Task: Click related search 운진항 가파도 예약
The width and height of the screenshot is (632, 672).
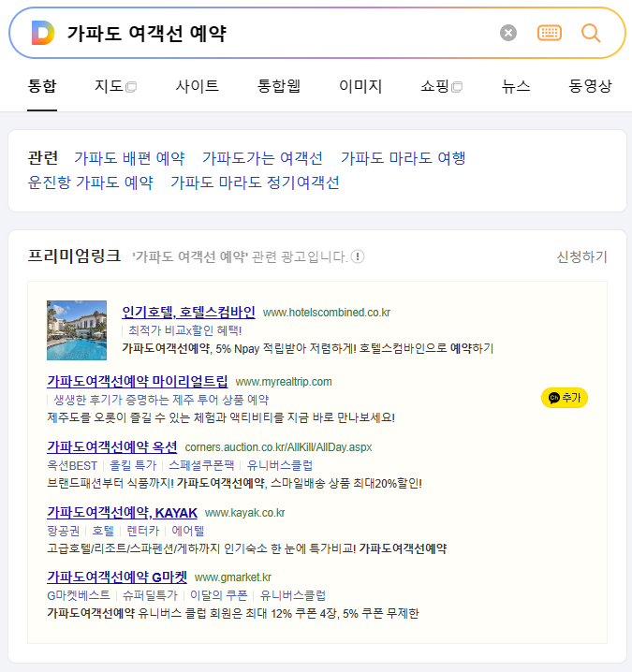Action: [x=91, y=183]
